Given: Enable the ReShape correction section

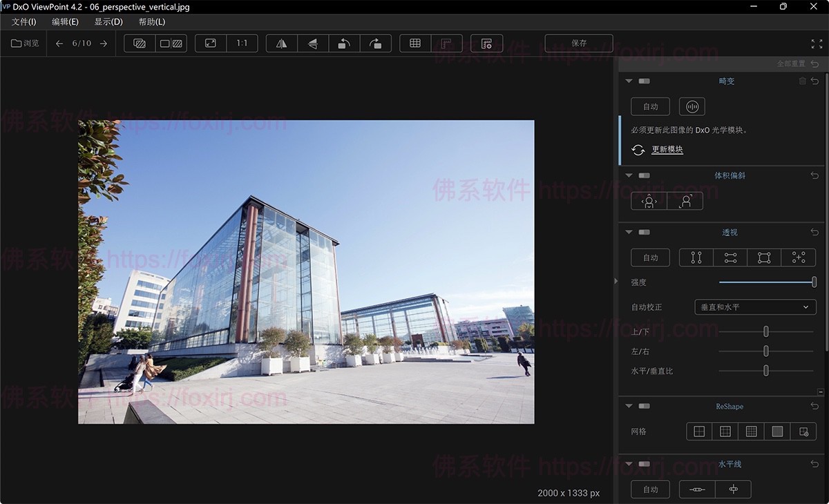Looking at the screenshot, I should coord(643,406).
